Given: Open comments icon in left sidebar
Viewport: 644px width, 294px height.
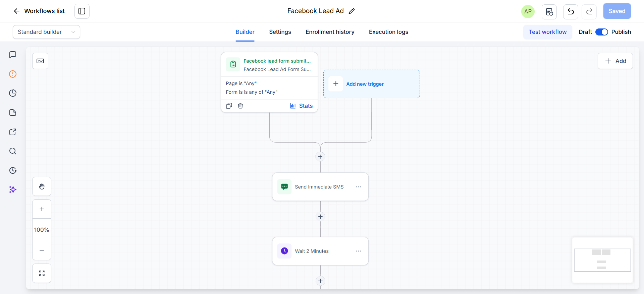Looking at the screenshot, I should pos(13,55).
